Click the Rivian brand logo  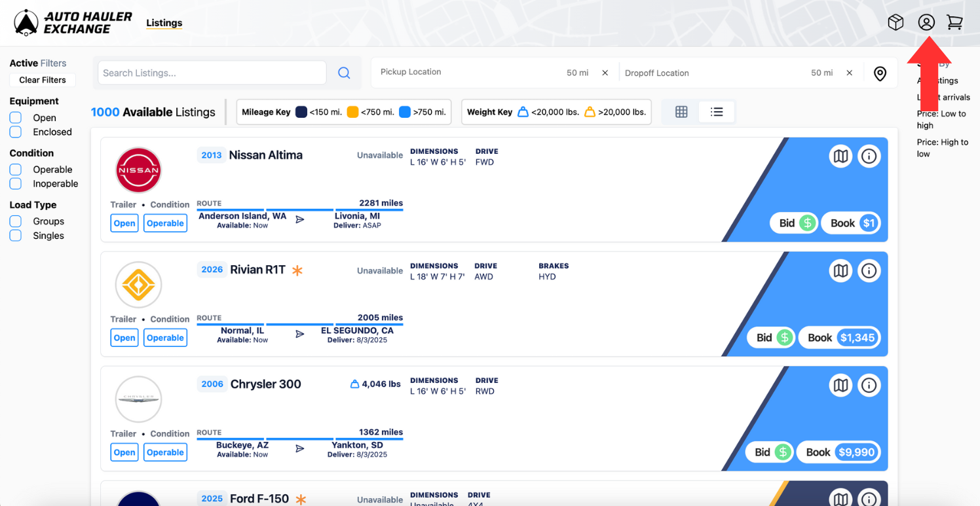click(138, 285)
